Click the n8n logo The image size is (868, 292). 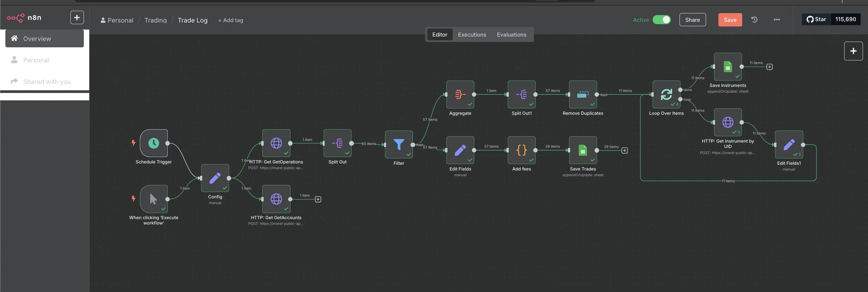click(x=24, y=17)
